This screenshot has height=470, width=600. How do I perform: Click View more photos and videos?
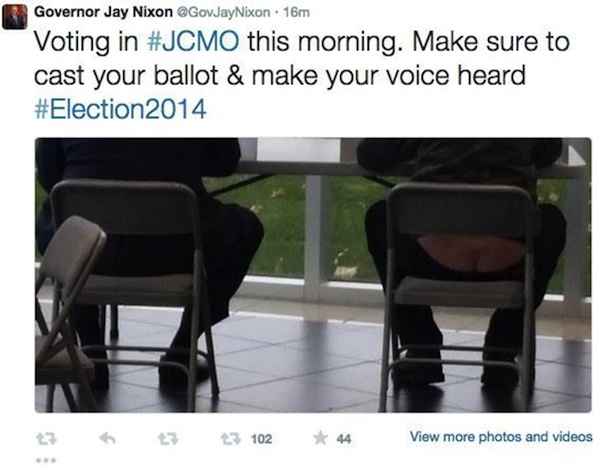coord(501,437)
